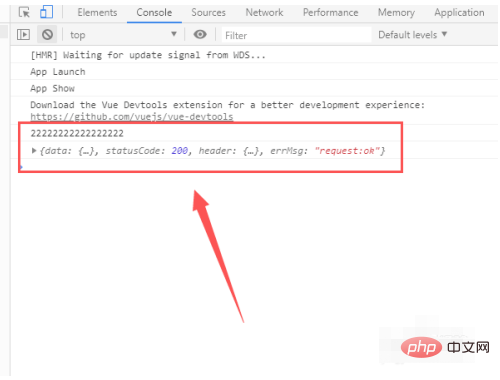Switch to the Memory tab

tap(396, 13)
